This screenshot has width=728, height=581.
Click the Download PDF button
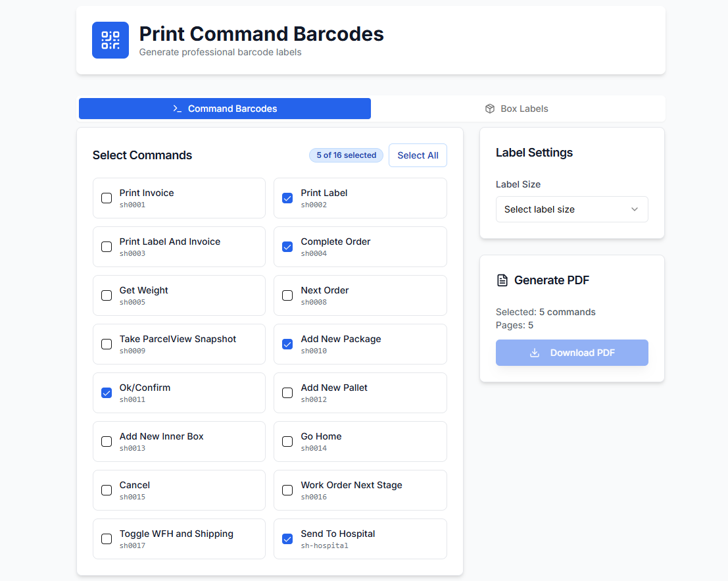[571, 353]
